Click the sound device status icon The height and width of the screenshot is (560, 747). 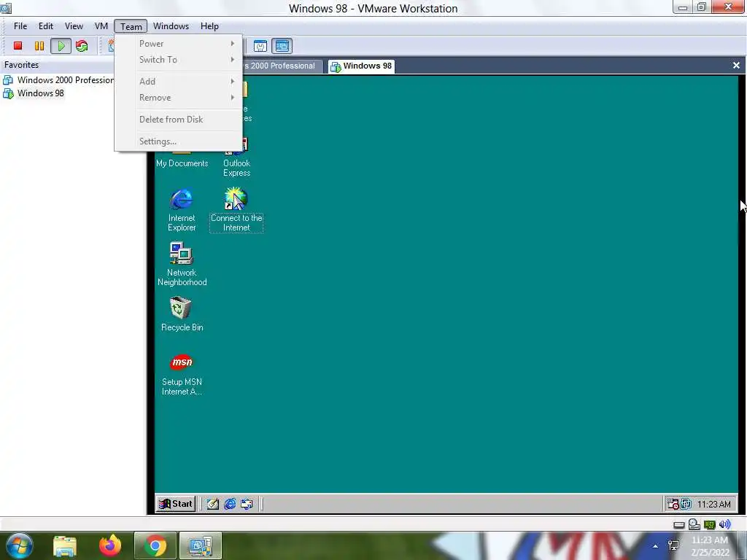pos(724,524)
